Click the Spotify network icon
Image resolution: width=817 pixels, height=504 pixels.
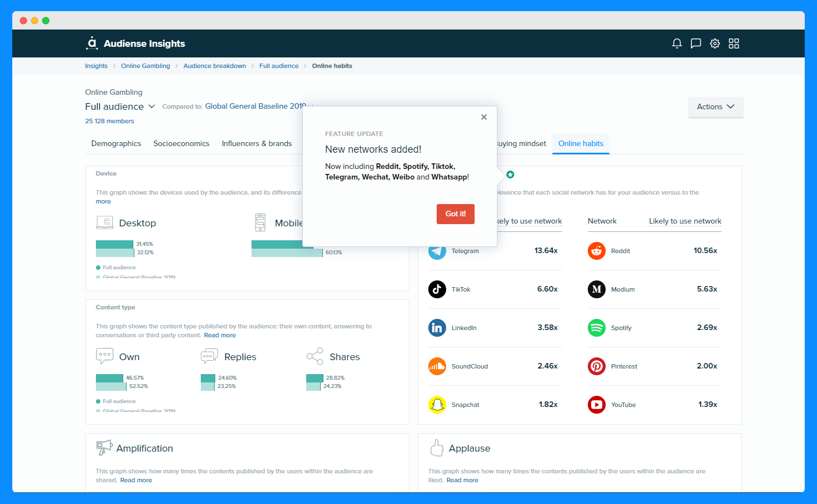click(597, 328)
